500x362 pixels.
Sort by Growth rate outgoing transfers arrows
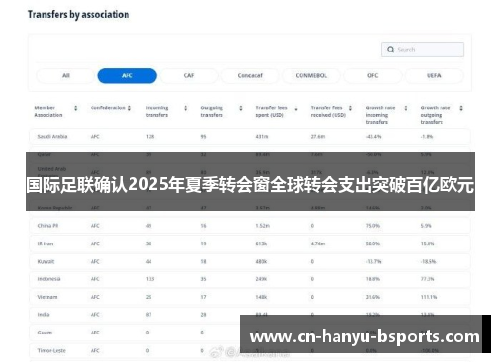pos(461,108)
